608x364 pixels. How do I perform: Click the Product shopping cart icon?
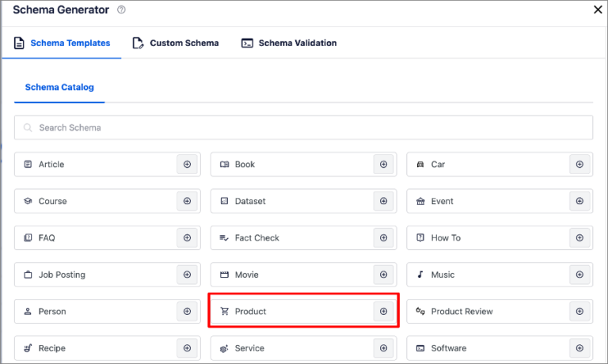pyautogui.click(x=225, y=311)
